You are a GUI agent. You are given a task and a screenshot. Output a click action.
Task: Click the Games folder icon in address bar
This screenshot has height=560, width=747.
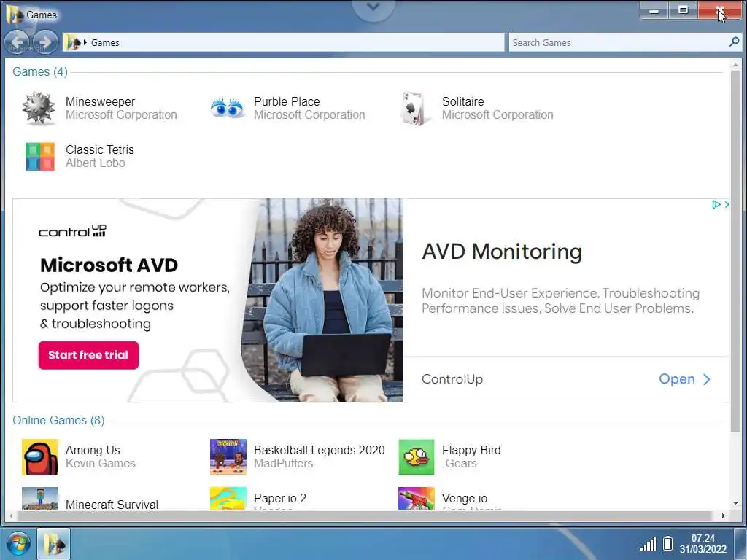coord(73,42)
